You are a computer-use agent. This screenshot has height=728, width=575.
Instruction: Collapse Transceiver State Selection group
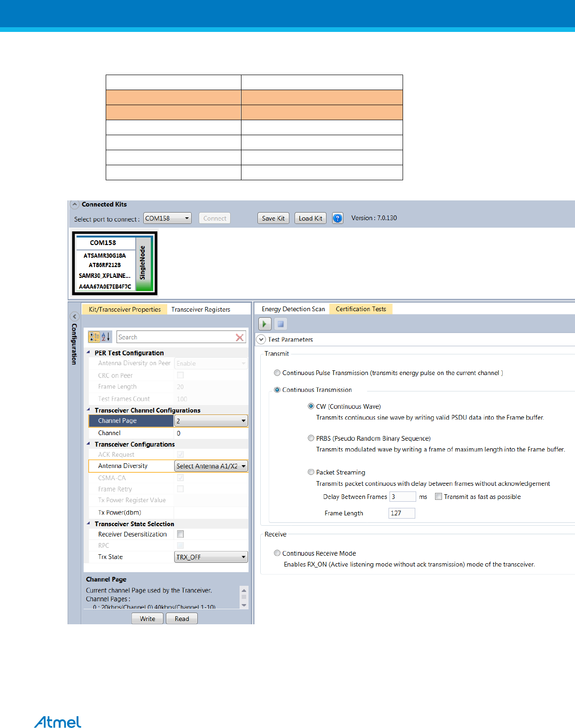(88, 523)
